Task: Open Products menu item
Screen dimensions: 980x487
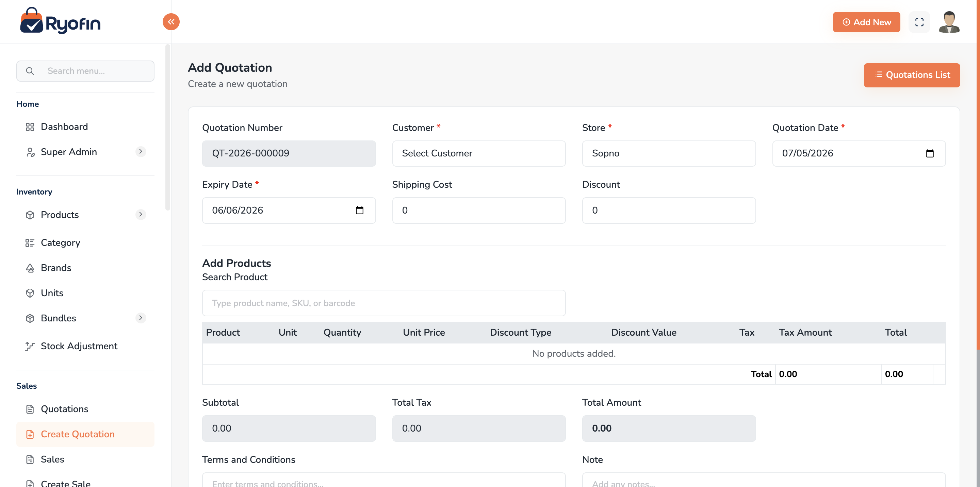Action: click(85, 214)
